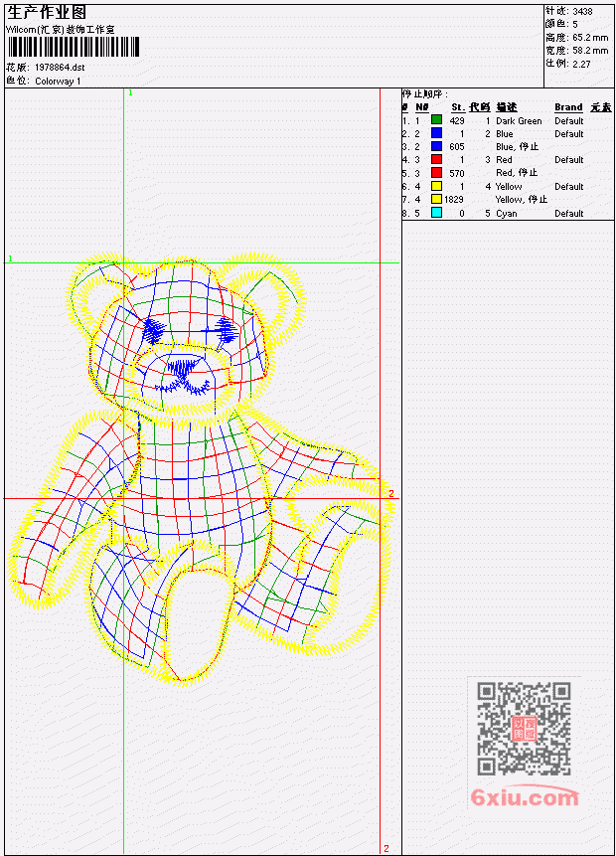Click the width value 58.2 mm

pyautogui.click(x=590, y=51)
